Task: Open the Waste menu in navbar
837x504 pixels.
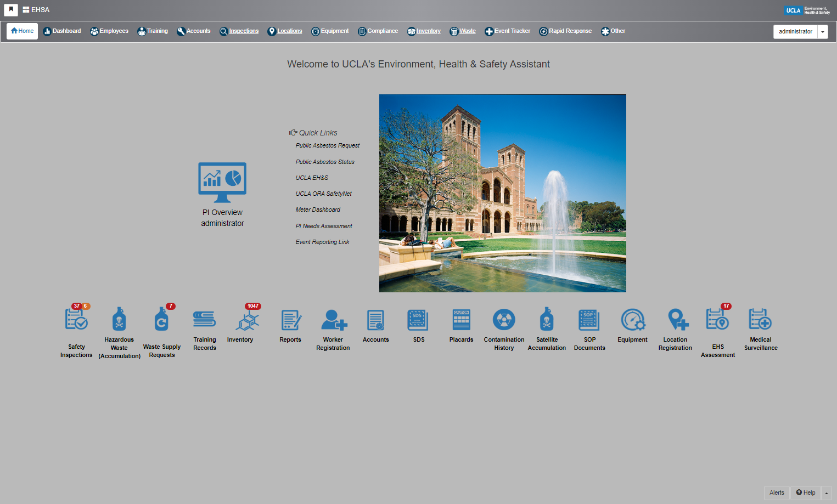Action: coord(463,31)
